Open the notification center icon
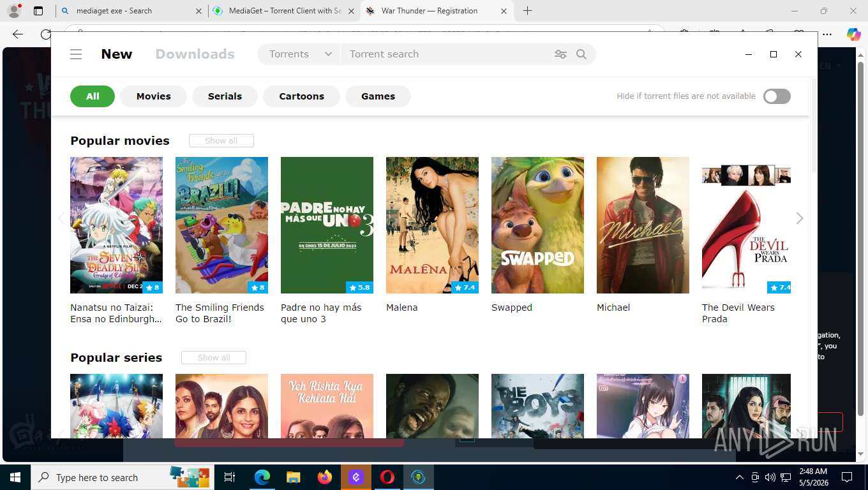This screenshot has height=490, width=868. coord(847,477)
